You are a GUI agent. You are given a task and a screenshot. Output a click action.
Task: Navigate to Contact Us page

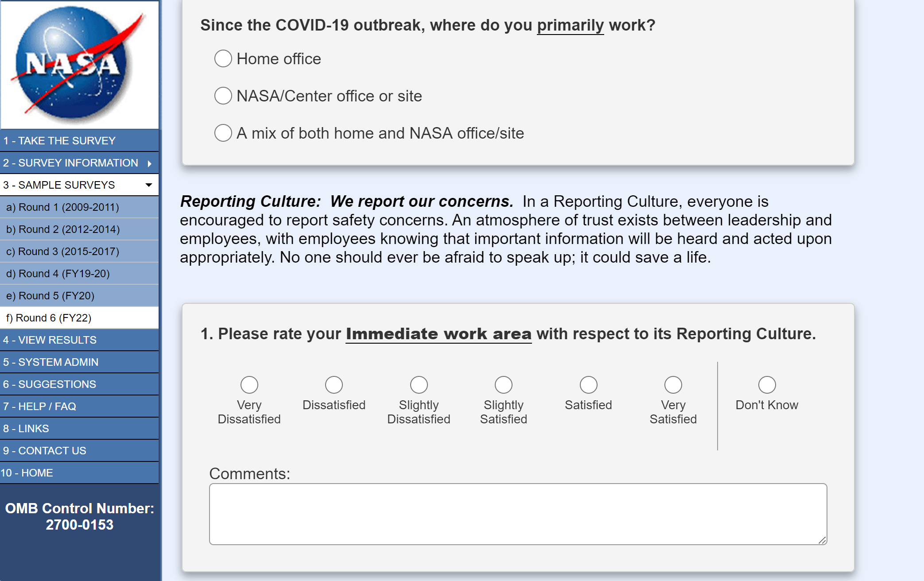[45, 451]
